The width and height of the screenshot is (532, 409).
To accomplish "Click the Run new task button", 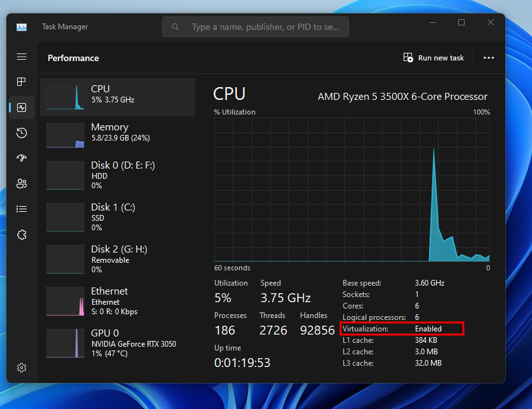I will click(x=433, y=57).
